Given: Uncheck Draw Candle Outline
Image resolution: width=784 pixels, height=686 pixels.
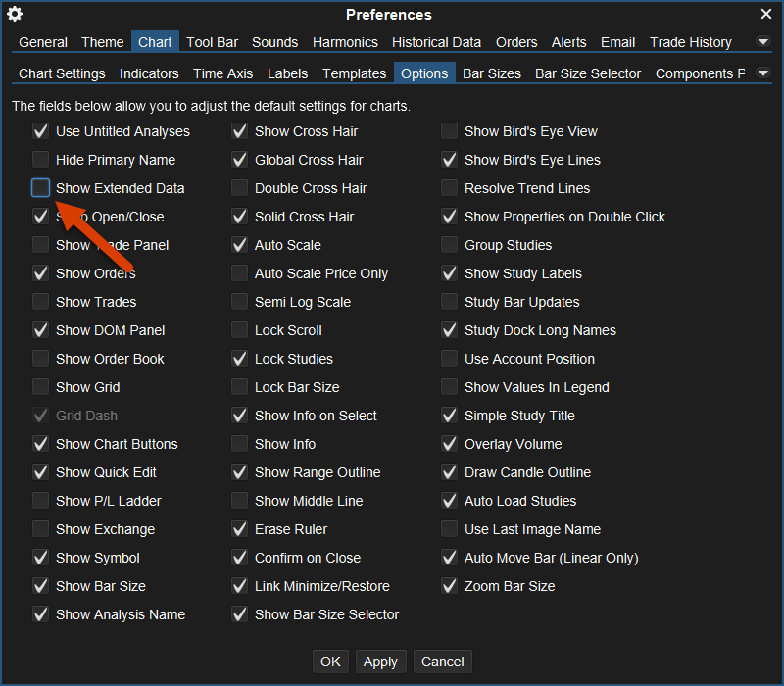Looking at the screenshot, I should coord(449,472).
